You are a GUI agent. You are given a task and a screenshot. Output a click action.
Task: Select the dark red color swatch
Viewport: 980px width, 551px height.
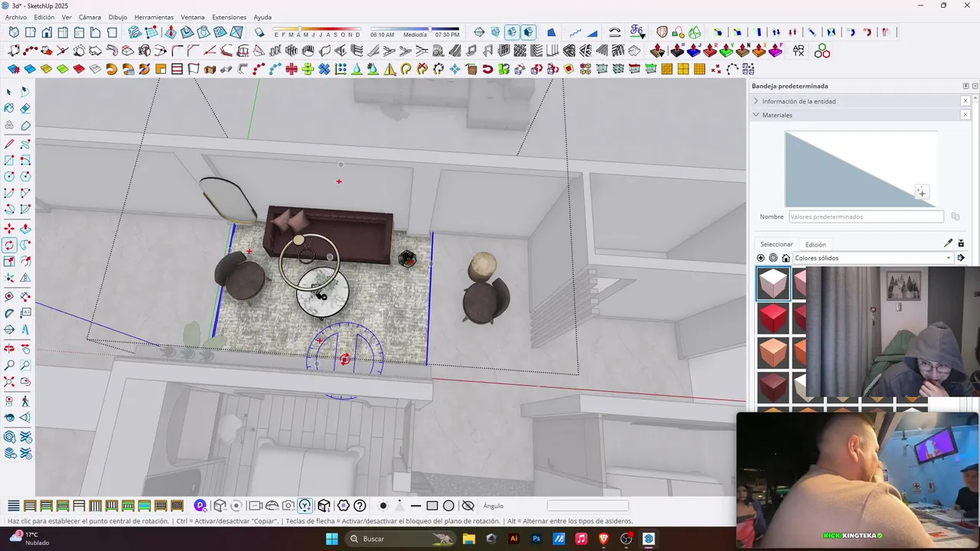773,387
